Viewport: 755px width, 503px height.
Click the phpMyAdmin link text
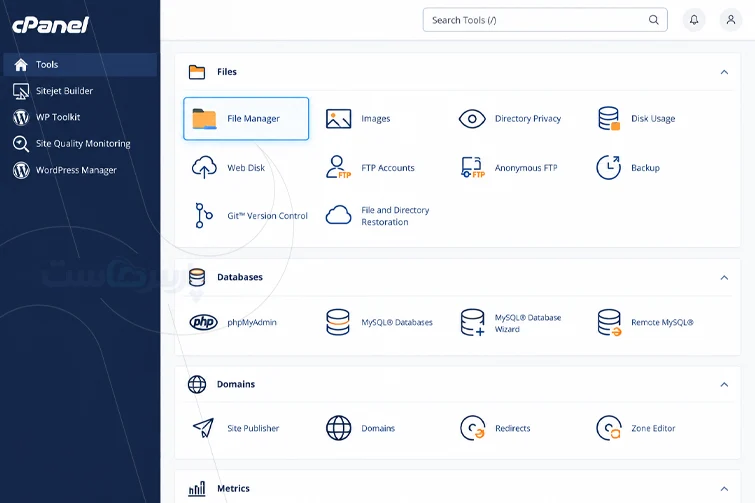(252, 322)
